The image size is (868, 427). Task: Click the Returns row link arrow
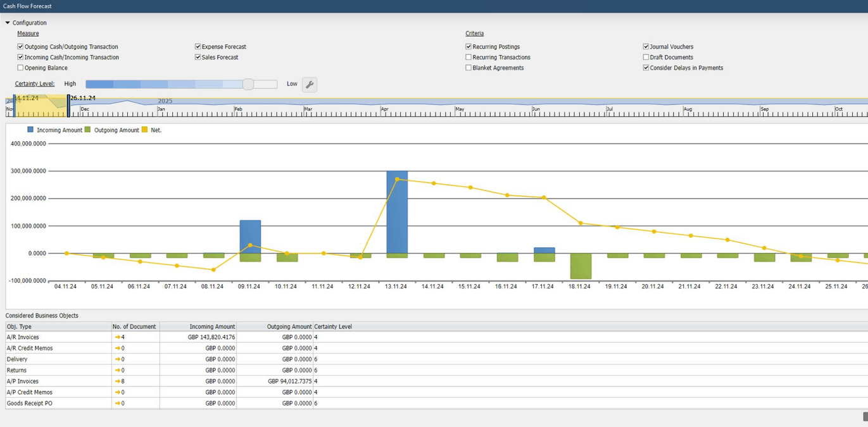tap(117, 370)
